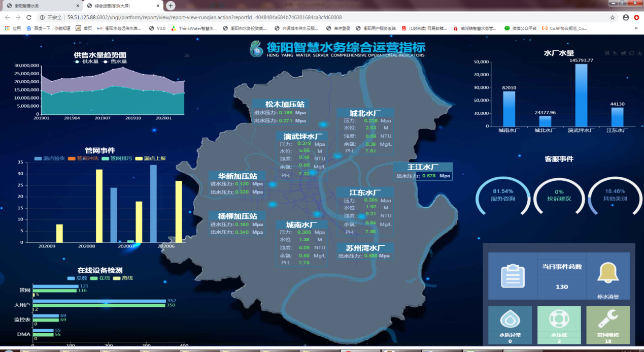Click the 水质异常 water drop icon
644x352 pixels.
click(x=510, y=320)
